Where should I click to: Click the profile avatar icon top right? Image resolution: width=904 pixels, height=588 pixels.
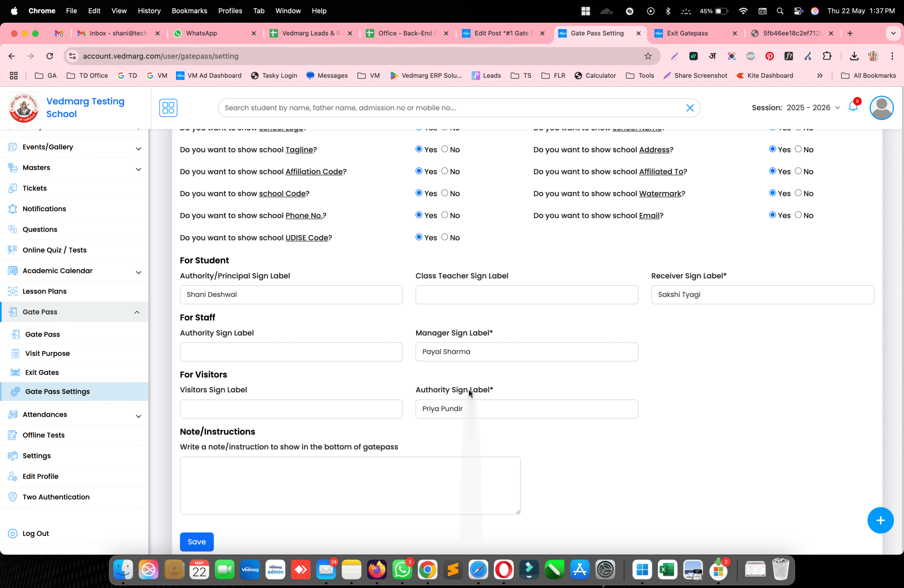(882, 107)
